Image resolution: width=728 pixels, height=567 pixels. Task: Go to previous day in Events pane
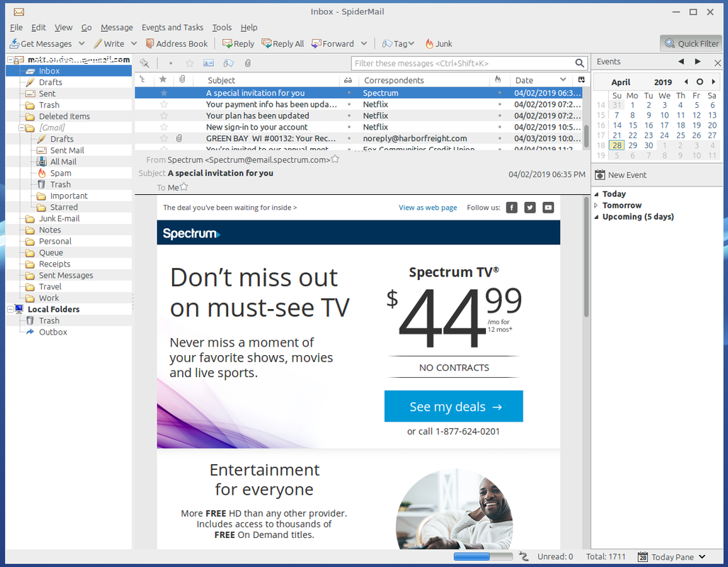pos(681,62)
